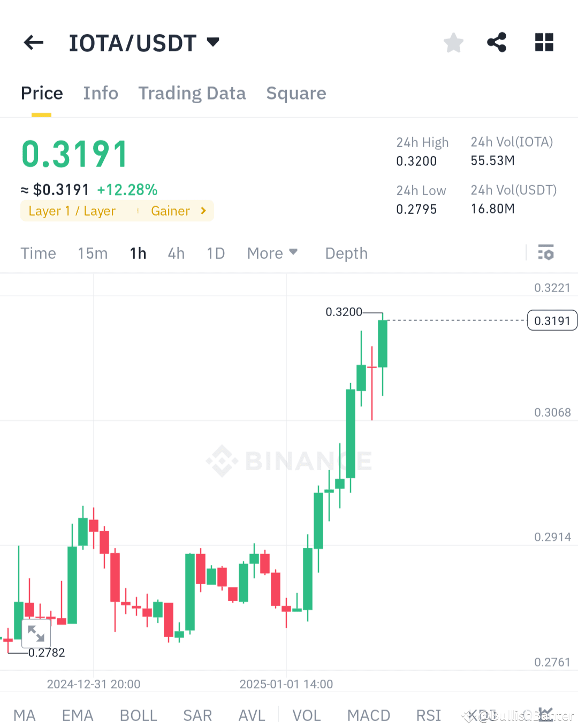The height and width of the screenshot is (728, 578).
Task: Open the Info tab
Action: [101, 93]
